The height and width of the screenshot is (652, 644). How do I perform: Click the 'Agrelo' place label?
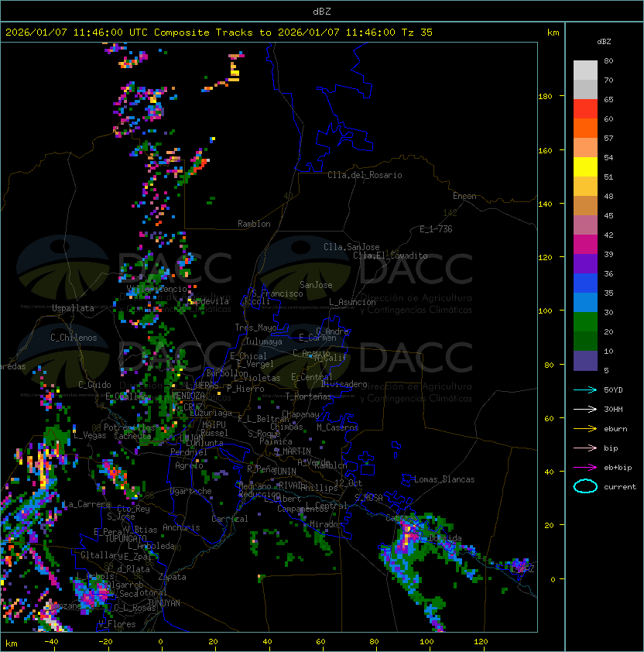coord(189,465)
